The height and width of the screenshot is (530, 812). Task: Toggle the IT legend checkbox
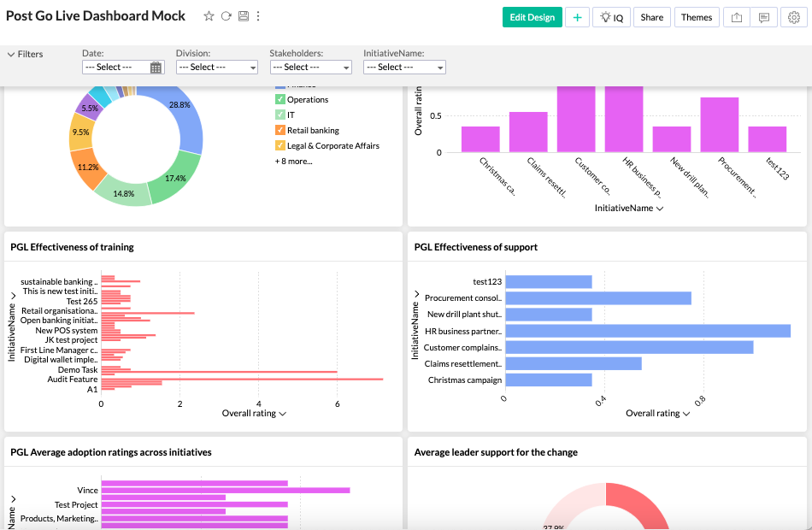tap(280, 115)
